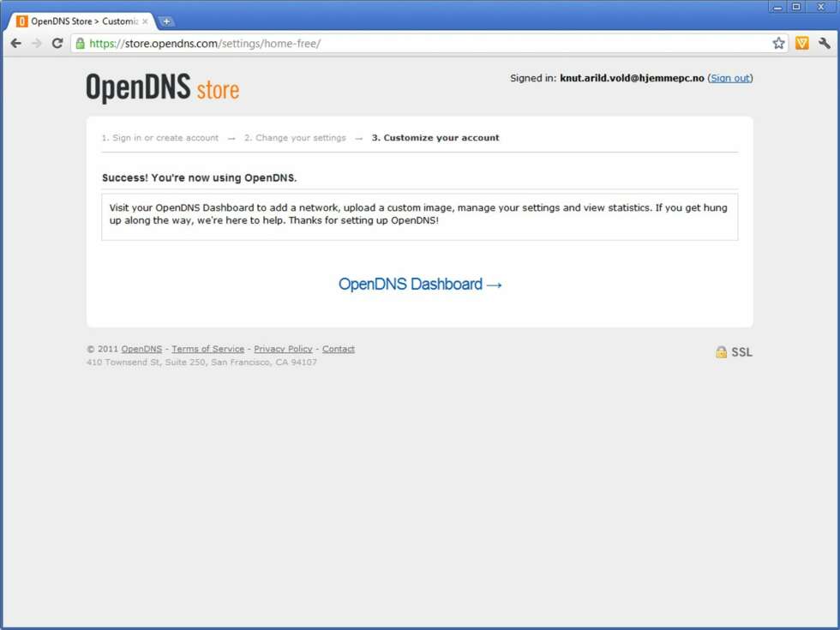This screenshot has width=840, height=630.
Task: Sign out of the account
Action: (x=730, y=78)
